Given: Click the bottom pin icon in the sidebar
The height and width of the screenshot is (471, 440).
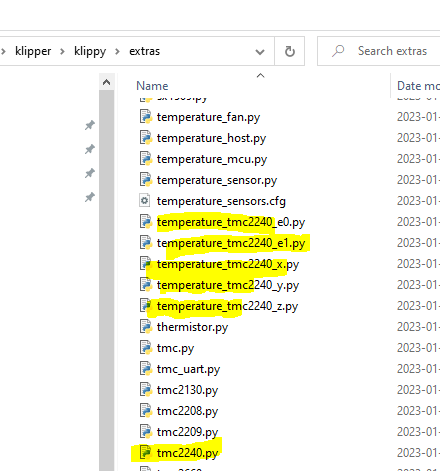Looking at the screenshot, I should click(90, 197).
